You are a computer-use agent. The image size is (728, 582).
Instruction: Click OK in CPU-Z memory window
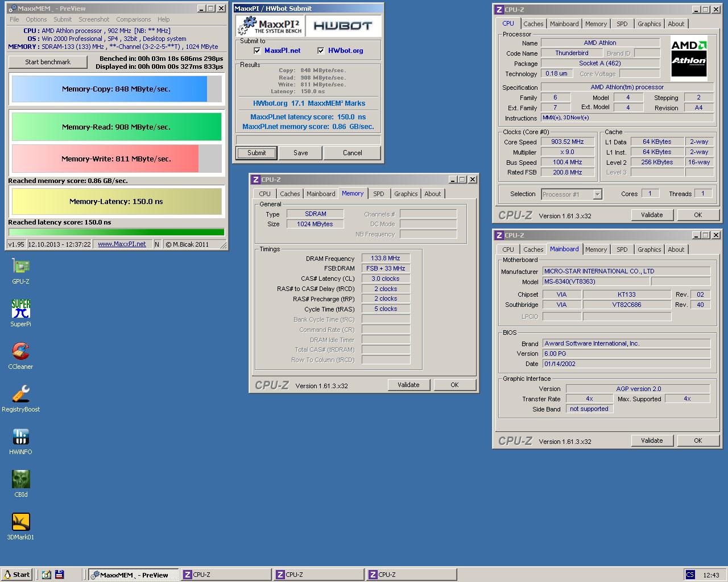454,385
